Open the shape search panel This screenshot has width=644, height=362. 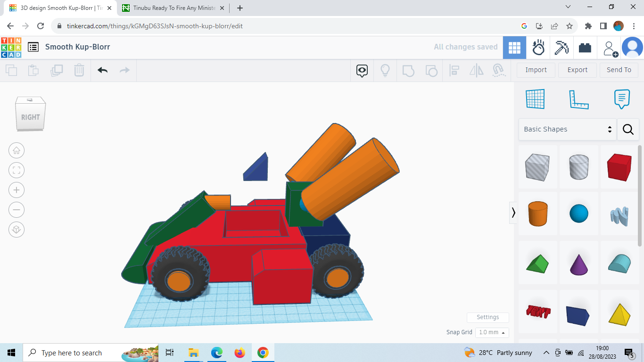pyautogui.click(x=628, y=129)
